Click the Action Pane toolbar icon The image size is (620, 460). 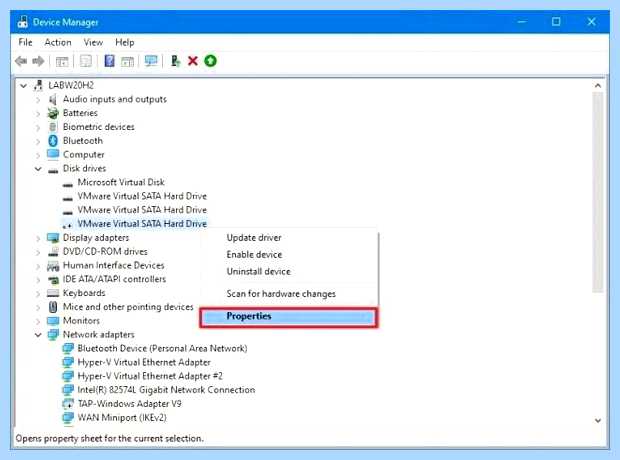(127, 61)
